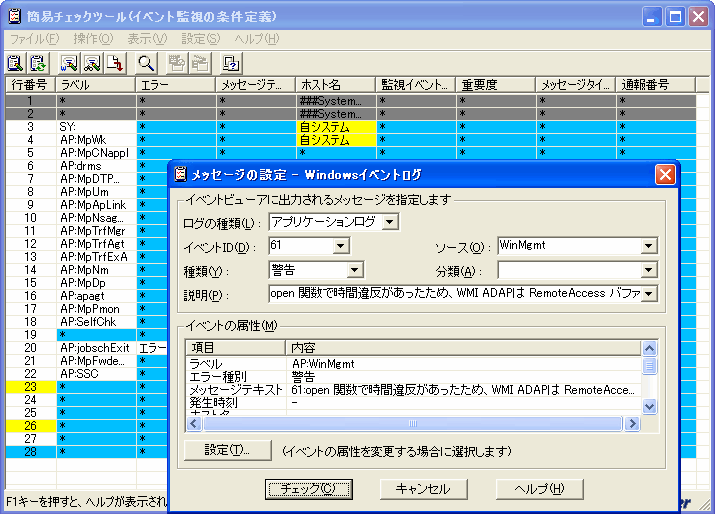
Task: Open the ソース dropdown showing WinMgmt
Action: (x=649, y=245)
